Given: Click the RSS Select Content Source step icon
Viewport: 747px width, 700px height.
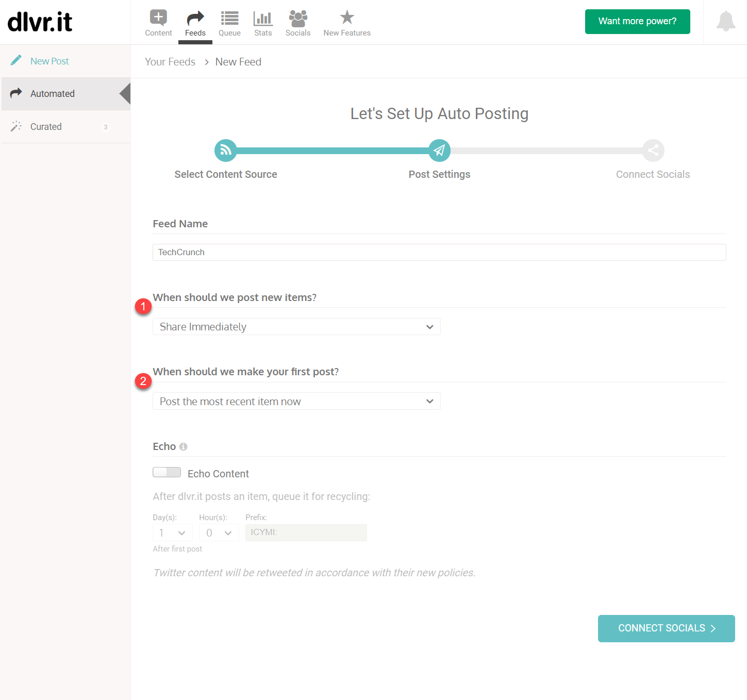Looking at the screenshot, I should point(226,151).
